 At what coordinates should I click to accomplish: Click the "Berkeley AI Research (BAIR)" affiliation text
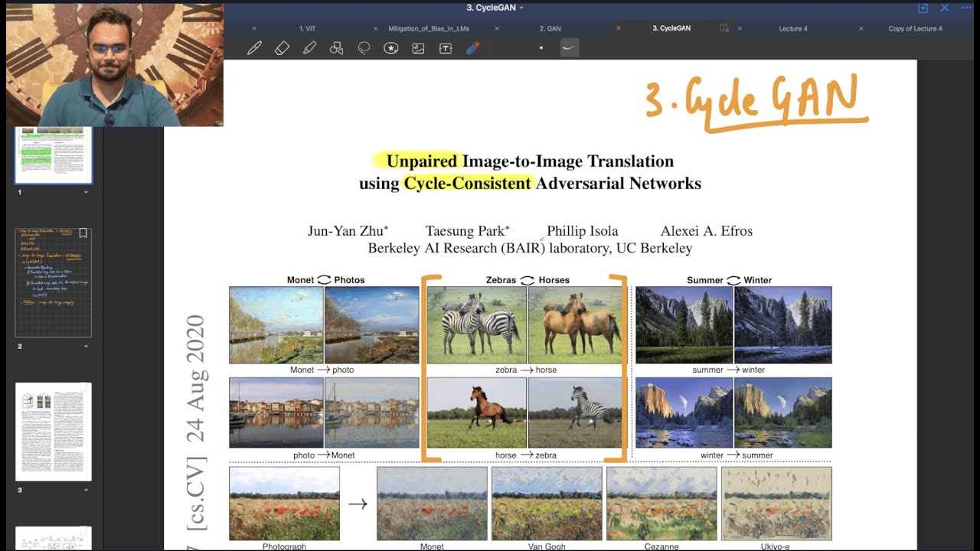[457, 249]
